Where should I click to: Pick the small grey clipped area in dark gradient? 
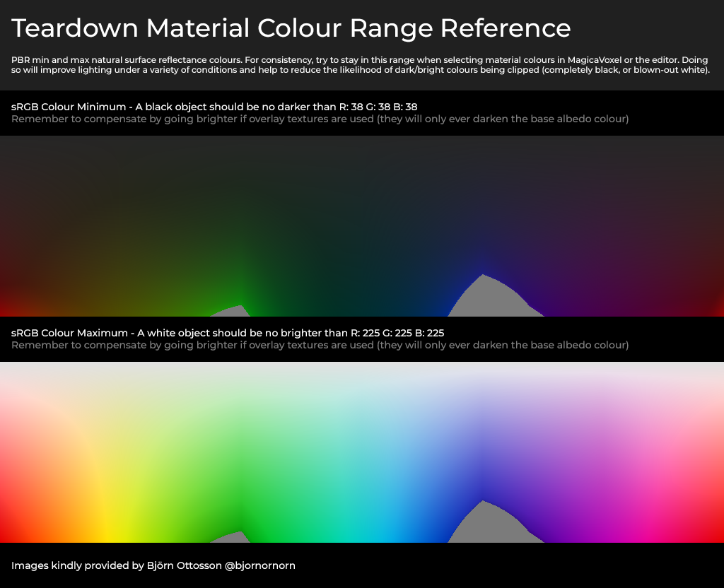pos(233,312)
